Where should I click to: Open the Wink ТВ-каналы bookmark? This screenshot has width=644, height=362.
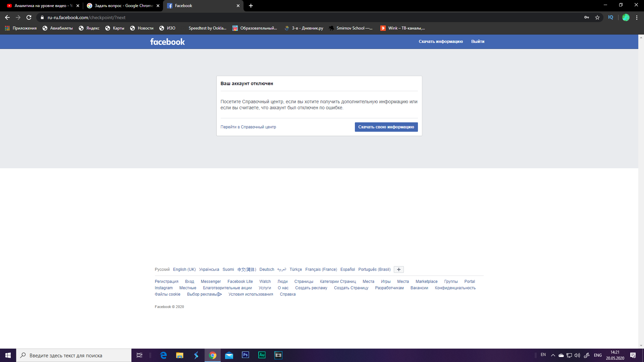click(402, 28)
